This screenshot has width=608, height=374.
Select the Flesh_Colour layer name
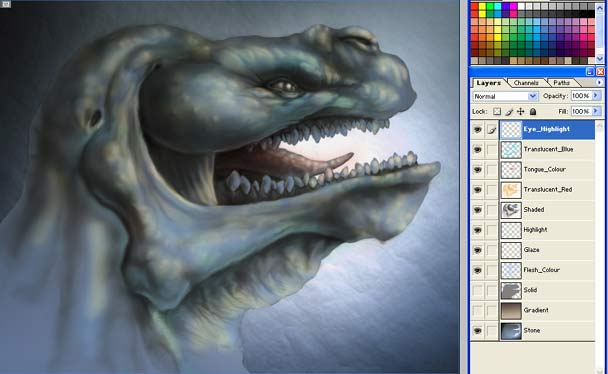pos(541,270)
